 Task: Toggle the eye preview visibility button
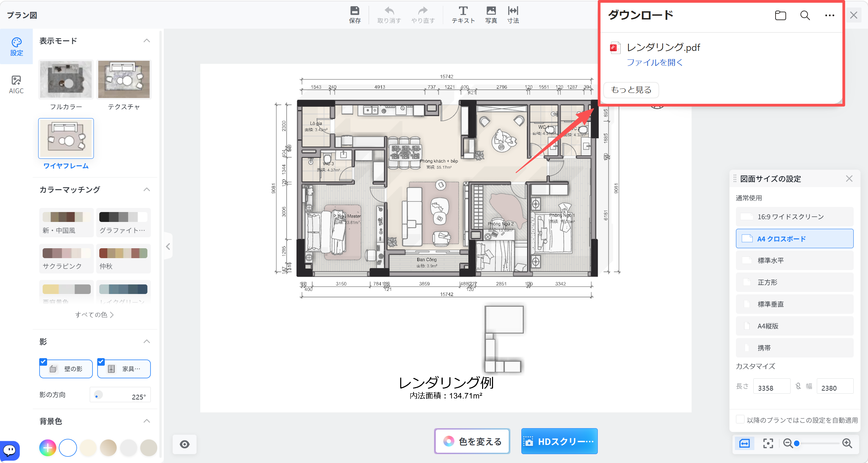pyautogui.click(x=185, y=444)
